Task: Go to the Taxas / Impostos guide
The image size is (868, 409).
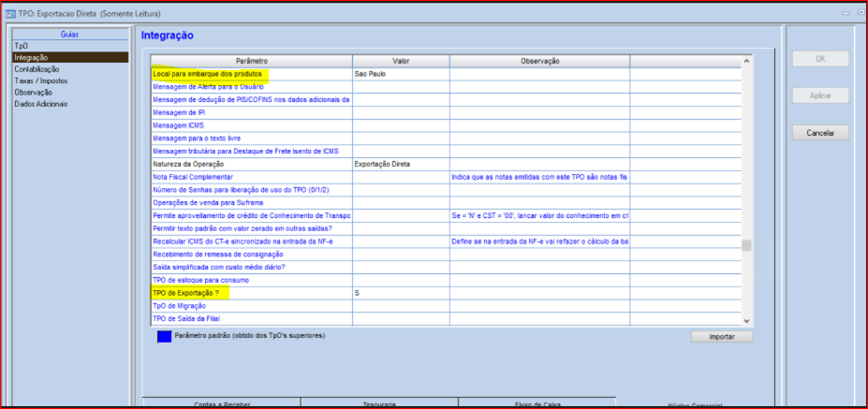Action: (x=40, y=80)
